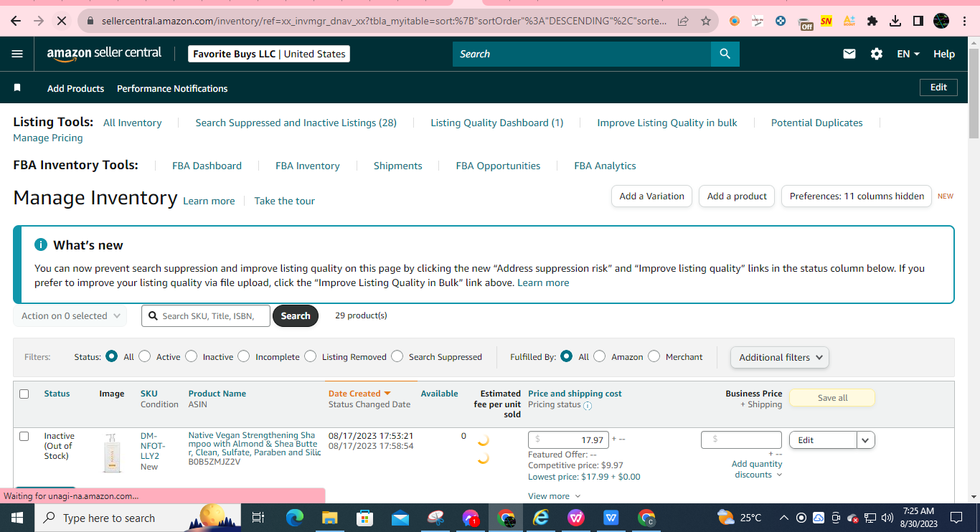Open the EN language dropdown
The height and width of the screenshot is (532, 980).
pos(908,54)
